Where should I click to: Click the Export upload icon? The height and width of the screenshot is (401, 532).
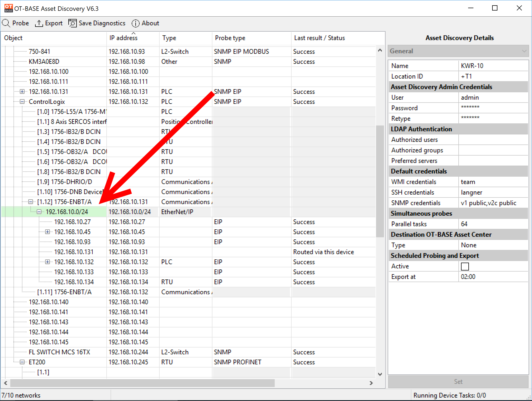[x=39, y=23]
